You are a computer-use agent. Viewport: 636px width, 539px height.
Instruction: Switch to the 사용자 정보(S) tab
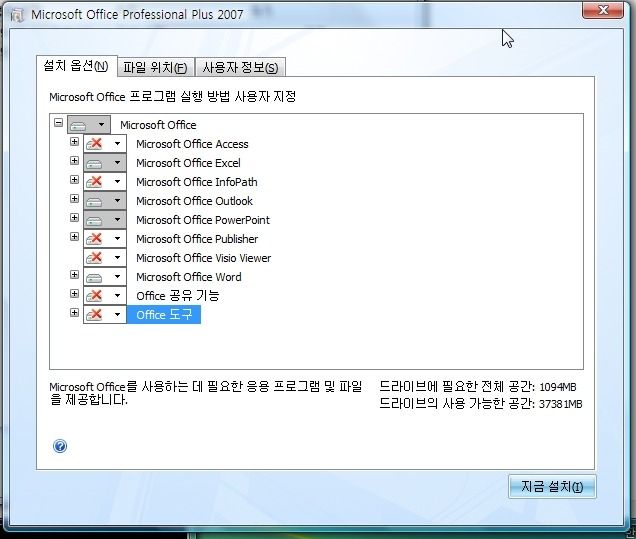click(x=240, y=67)
